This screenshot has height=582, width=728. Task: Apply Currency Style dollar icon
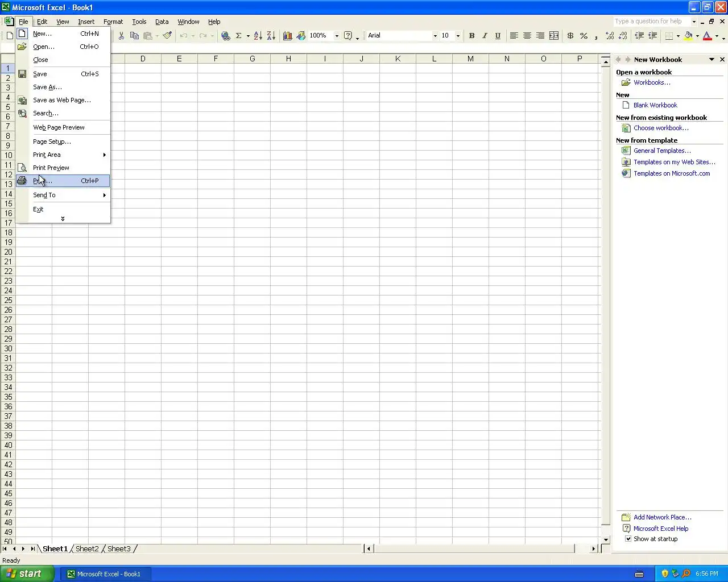(570, 35)
